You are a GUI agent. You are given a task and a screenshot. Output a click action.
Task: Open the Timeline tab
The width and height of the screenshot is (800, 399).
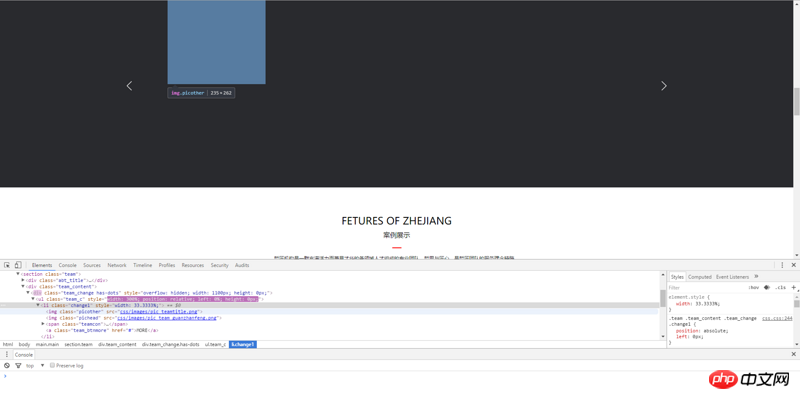143,265
